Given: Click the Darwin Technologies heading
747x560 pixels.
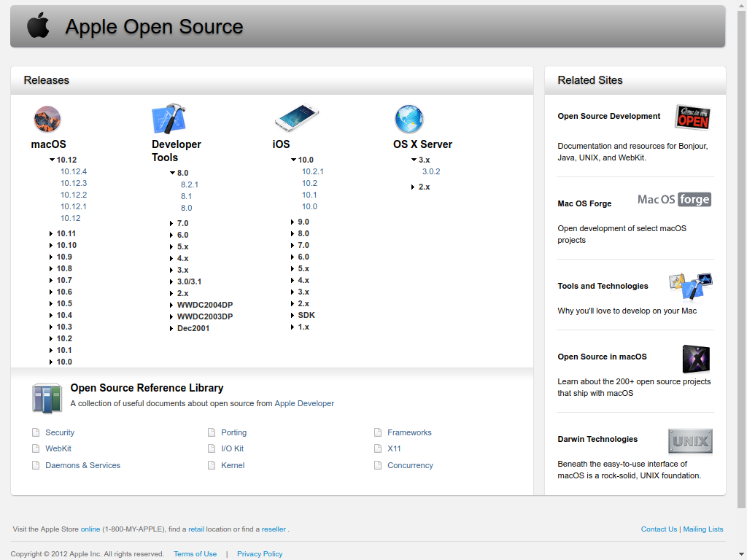Looking at the screenshot, I should 597,439.
